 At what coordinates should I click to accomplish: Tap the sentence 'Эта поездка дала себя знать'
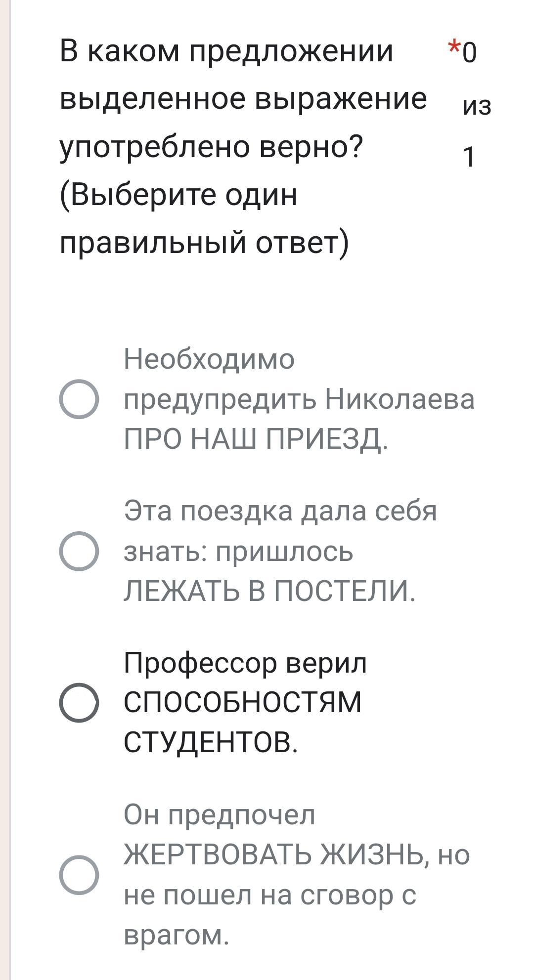[280, 511]
